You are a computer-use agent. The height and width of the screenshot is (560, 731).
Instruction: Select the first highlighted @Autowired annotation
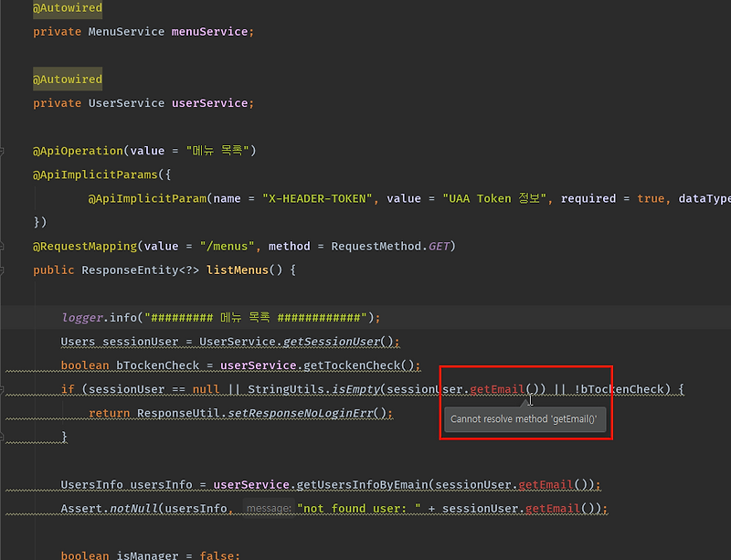(67, 7)
